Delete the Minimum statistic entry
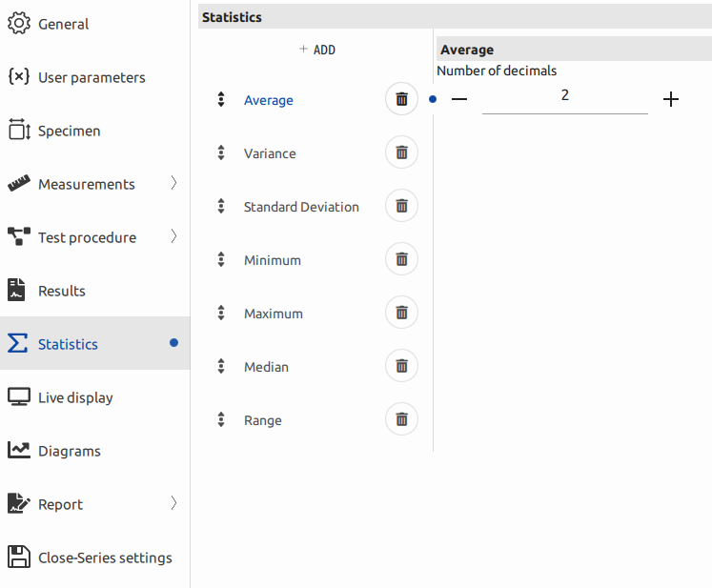The height and width of the screenshot is (588, 712). coord(401,260)
